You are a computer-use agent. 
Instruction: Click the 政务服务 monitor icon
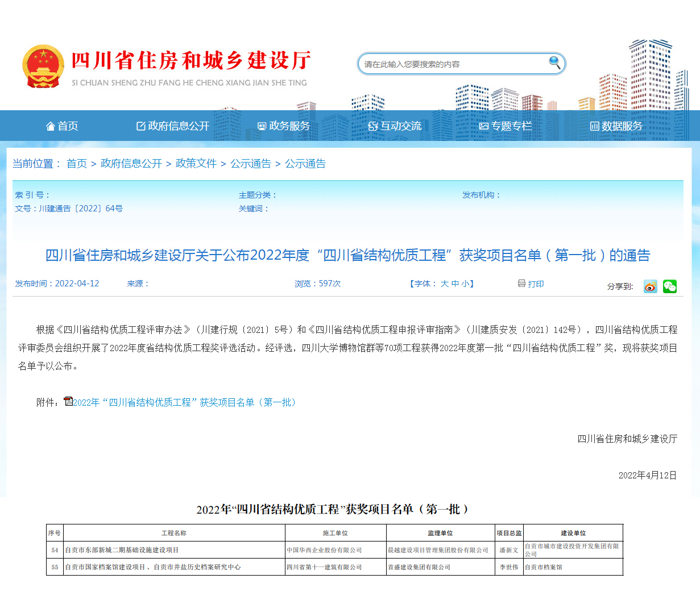[x=262, y=126]
